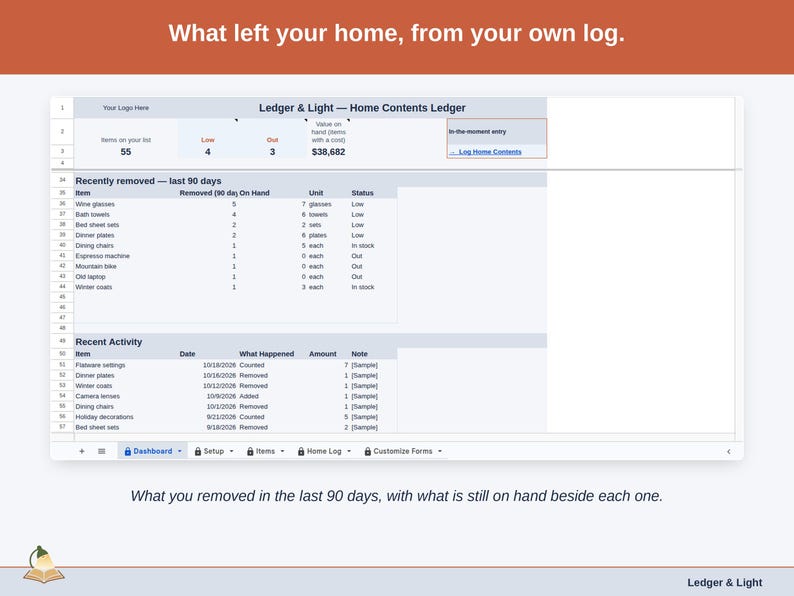The image size is (794, 596).
Task: Click the add sheet plus icon
Action: coord(82,451)
